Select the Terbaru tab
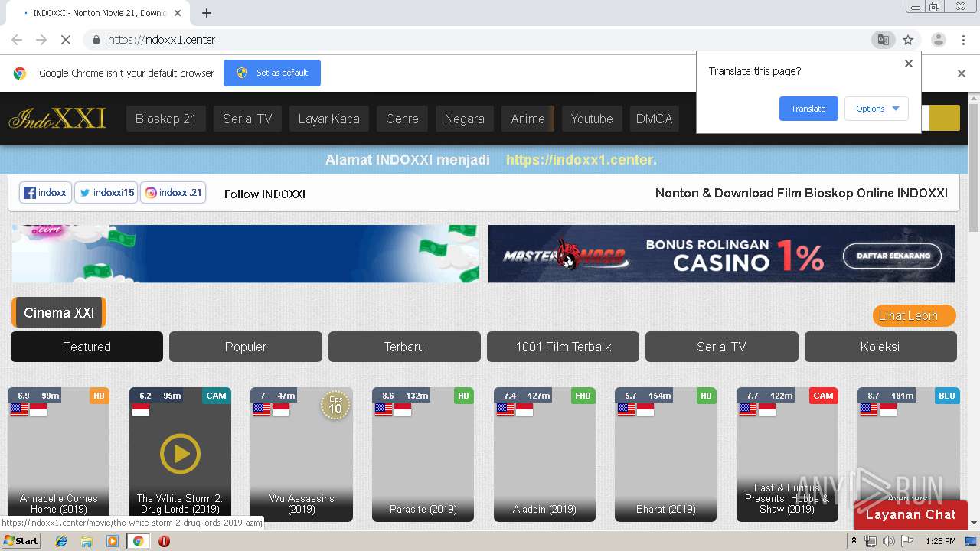This screenshot has height=551, width=980. point(404,347)
